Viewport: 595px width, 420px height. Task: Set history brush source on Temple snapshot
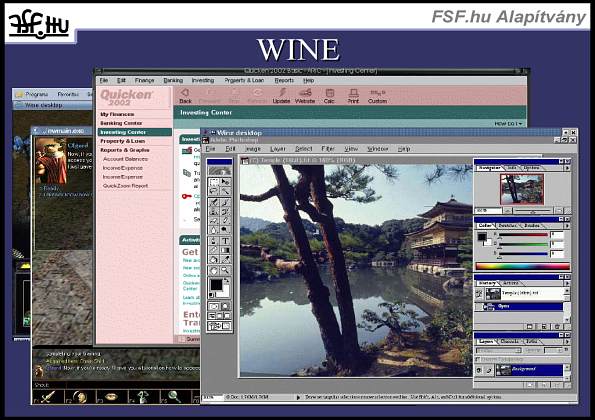pos(479,293)
